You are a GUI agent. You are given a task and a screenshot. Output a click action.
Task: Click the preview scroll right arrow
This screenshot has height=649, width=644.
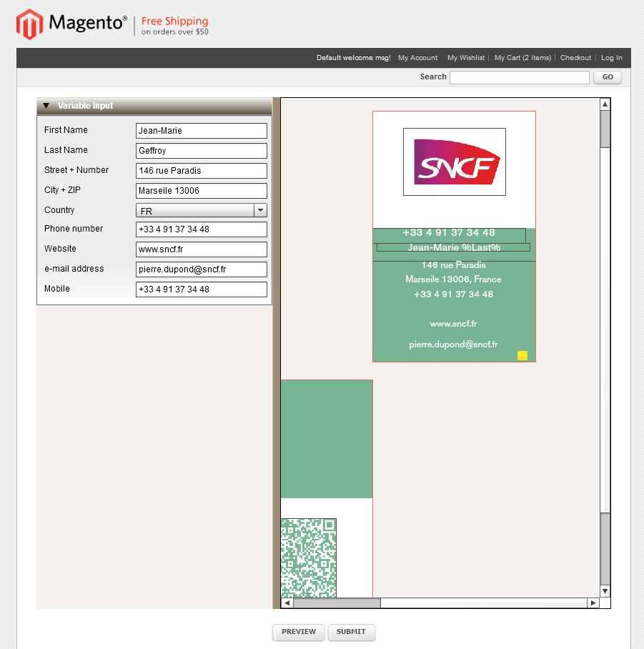click(593, 603)
